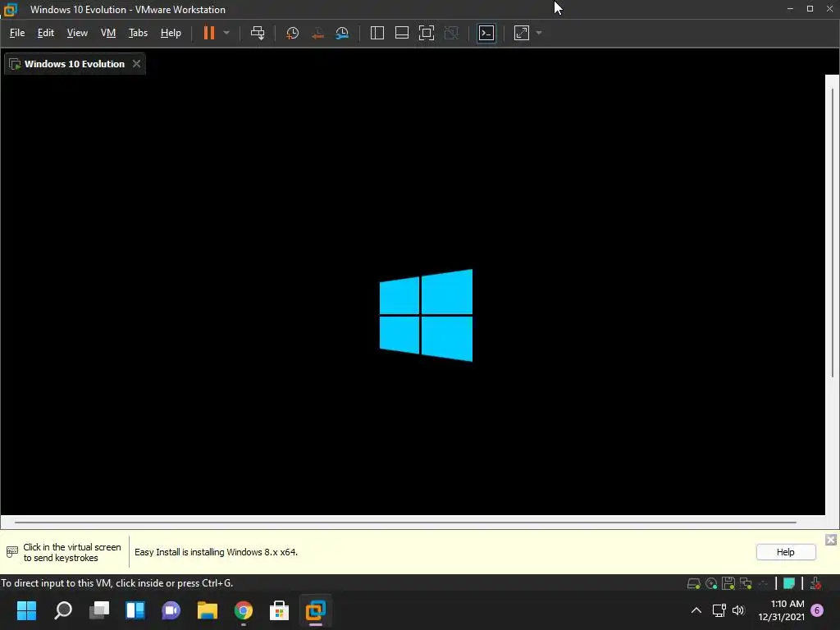Open the Teams Chat taskbar icon
The image size is (840, 630).
click(x=171, y=610)
